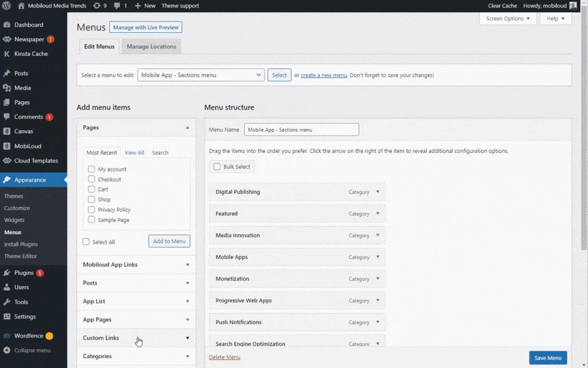
Task: Switch to the View All pages tab
Action: pos(134,153)
